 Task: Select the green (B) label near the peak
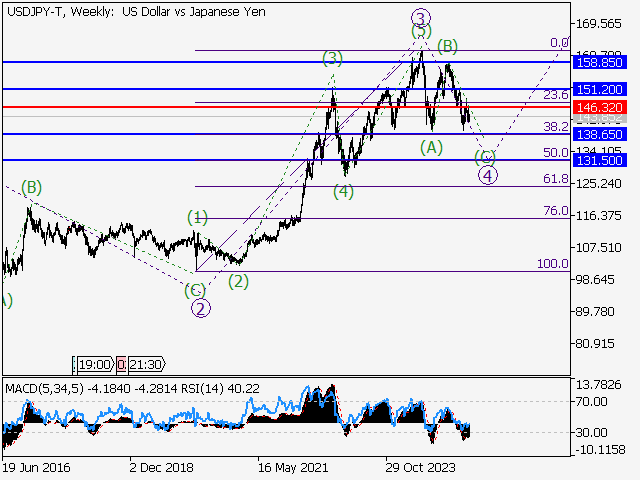coord(447,45)
